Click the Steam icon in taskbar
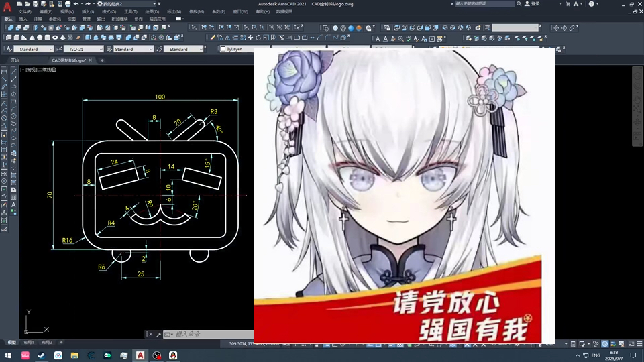This screenshot has height=362, width=644. [x=42, y=355]
